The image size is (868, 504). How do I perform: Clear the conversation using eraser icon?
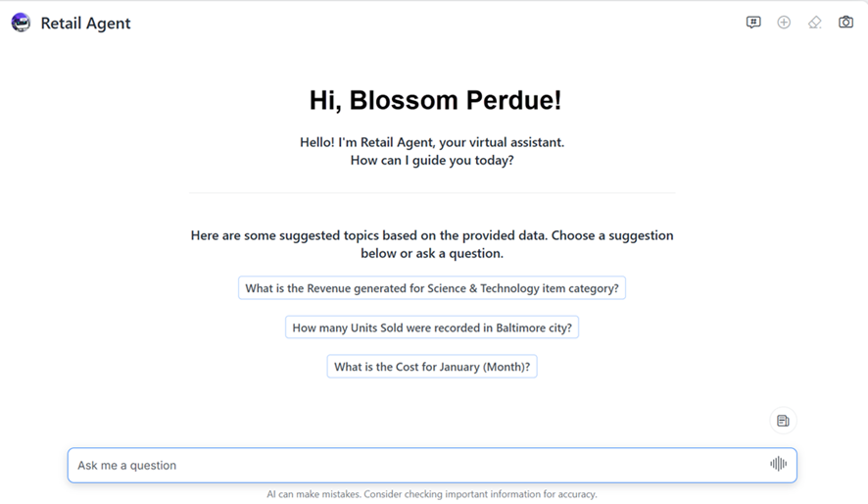click(814, 23)
